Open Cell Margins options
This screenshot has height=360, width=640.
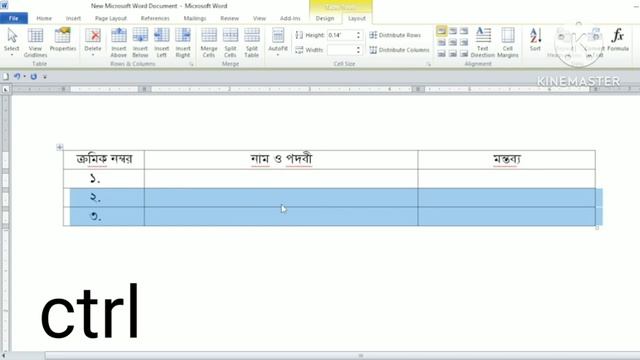point(508,42)
